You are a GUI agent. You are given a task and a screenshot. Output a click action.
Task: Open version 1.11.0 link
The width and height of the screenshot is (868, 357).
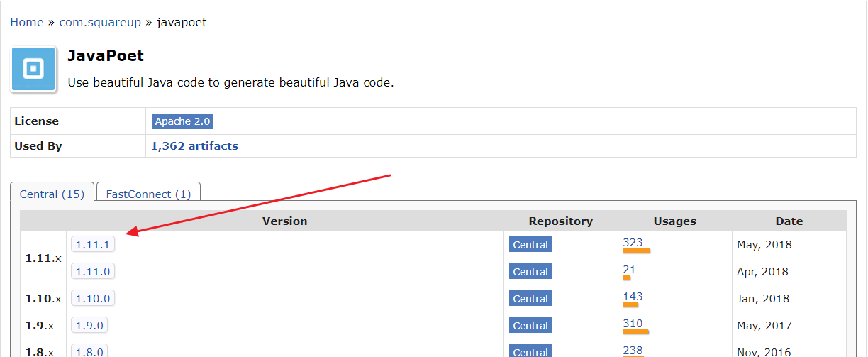(93, 271)
